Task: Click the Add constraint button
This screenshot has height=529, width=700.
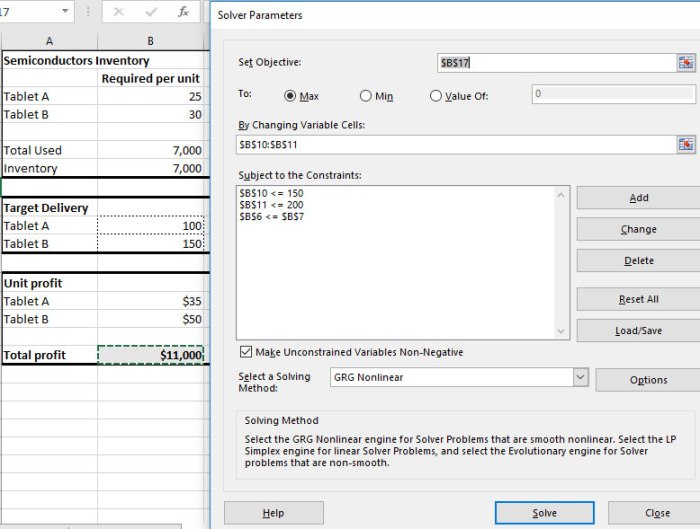Action: (x=639, y=198)
